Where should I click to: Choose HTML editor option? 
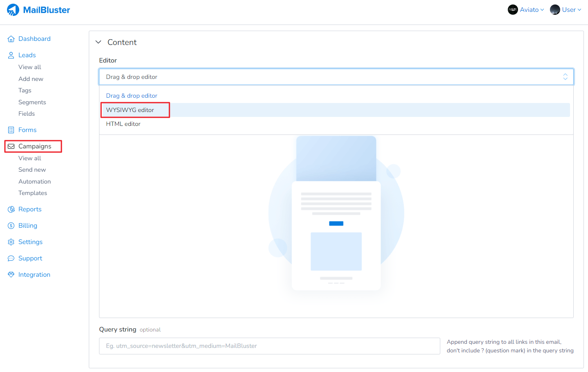pyautogui.click(x=123, y=124)
